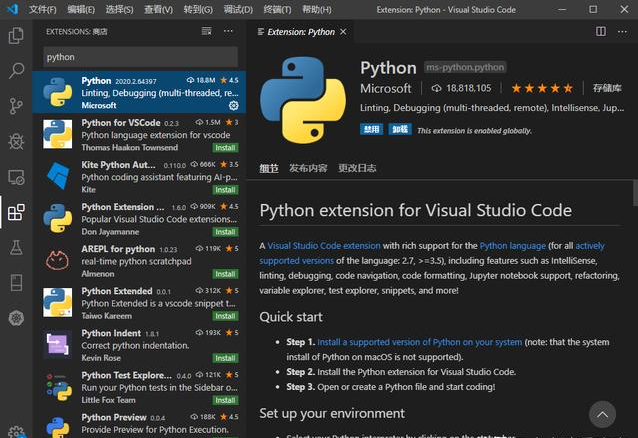This screenshot has width=638, height=438.
Task: Open the 终端(T) menu
Action: point(277,9)
